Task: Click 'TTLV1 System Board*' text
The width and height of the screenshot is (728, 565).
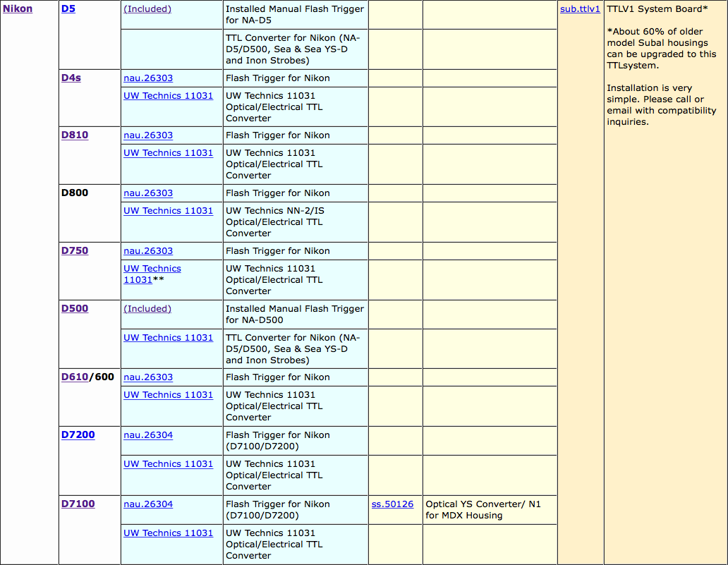Action: (657, 9)
